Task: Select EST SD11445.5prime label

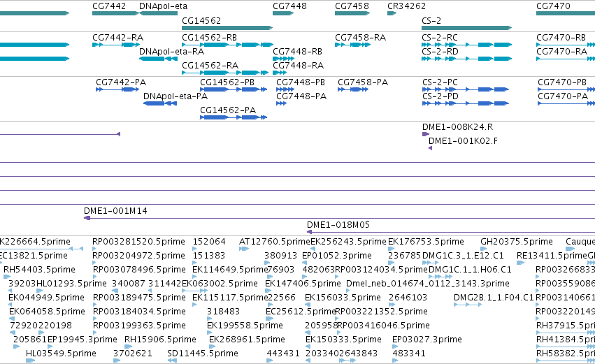Action: point(203,354)
